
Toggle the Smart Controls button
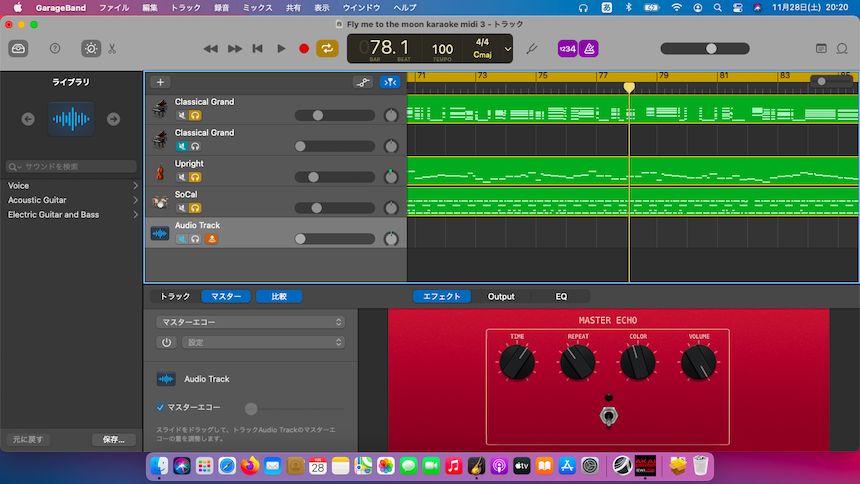point(91,49)
